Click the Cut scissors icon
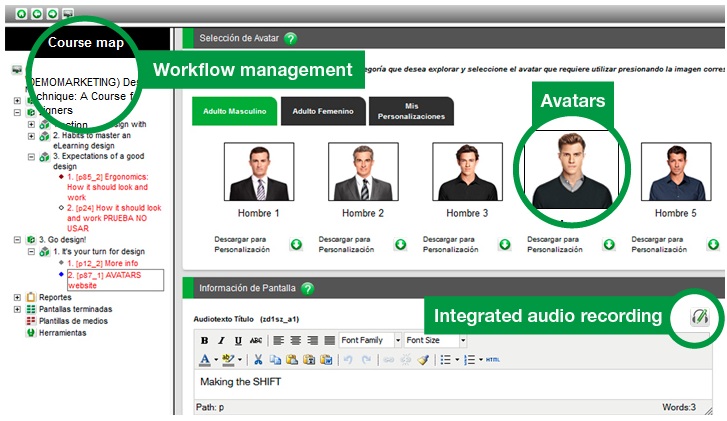This screenshot has width=727, height=421. (257, 360)
